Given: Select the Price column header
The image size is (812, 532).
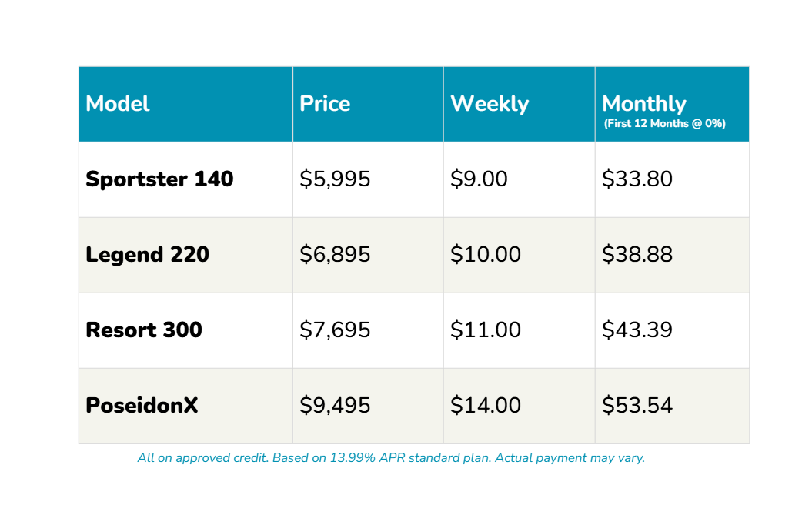Looking at the screenshot, I should click(325, 104).
